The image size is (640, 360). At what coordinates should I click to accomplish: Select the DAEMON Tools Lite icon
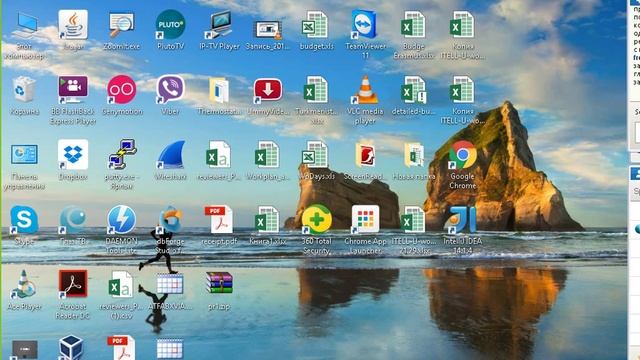tap(122, 220)
